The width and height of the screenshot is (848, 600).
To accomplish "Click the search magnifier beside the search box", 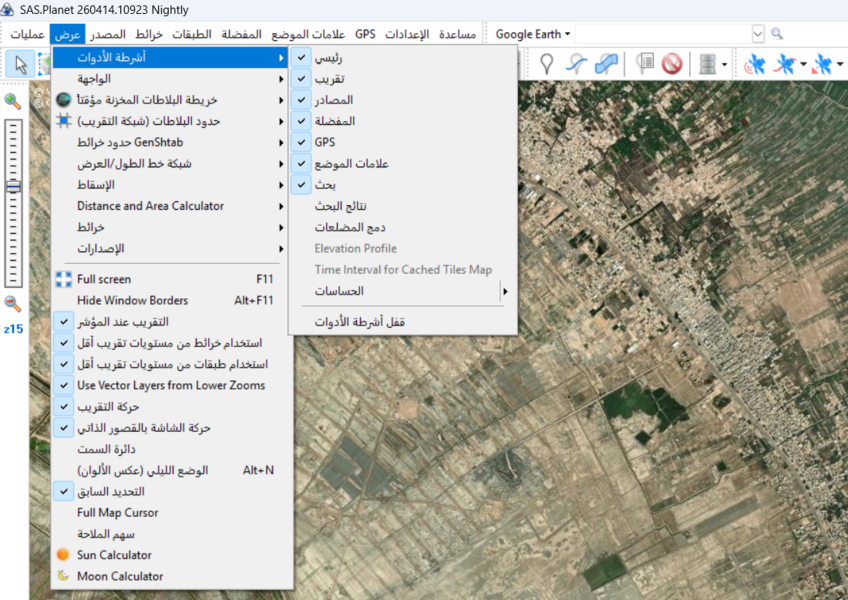I will coord(777,34).
